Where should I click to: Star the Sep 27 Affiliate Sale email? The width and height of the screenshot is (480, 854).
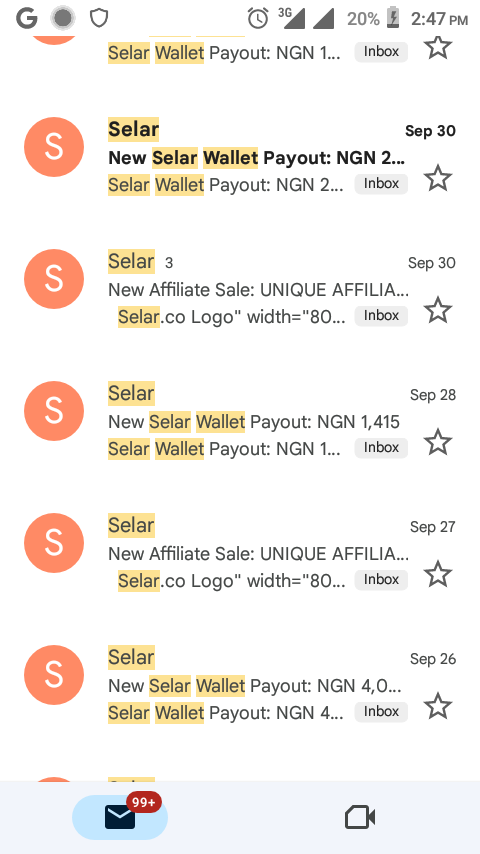click(x=438, y=574)
